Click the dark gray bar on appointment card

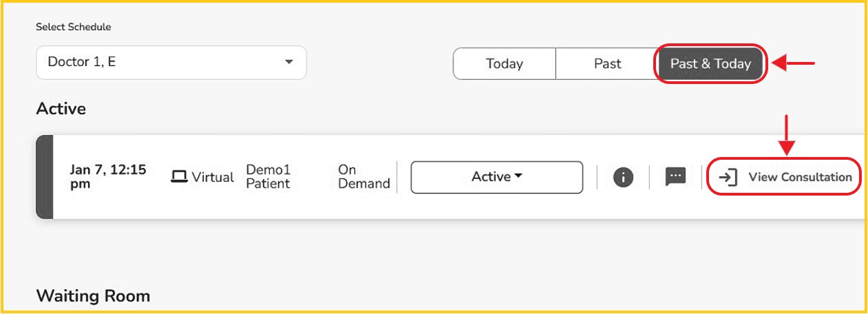pyautogui.click(x=44, y=177)
